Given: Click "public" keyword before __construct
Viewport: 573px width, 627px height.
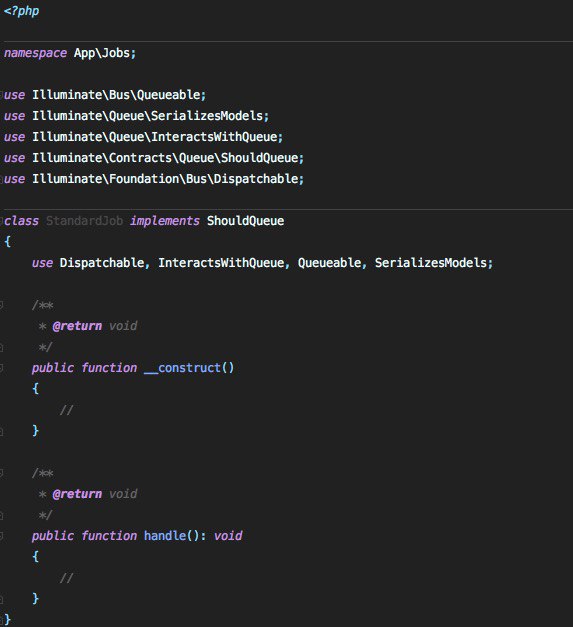Looking at the screenshot, I should (x=53, y=368).
